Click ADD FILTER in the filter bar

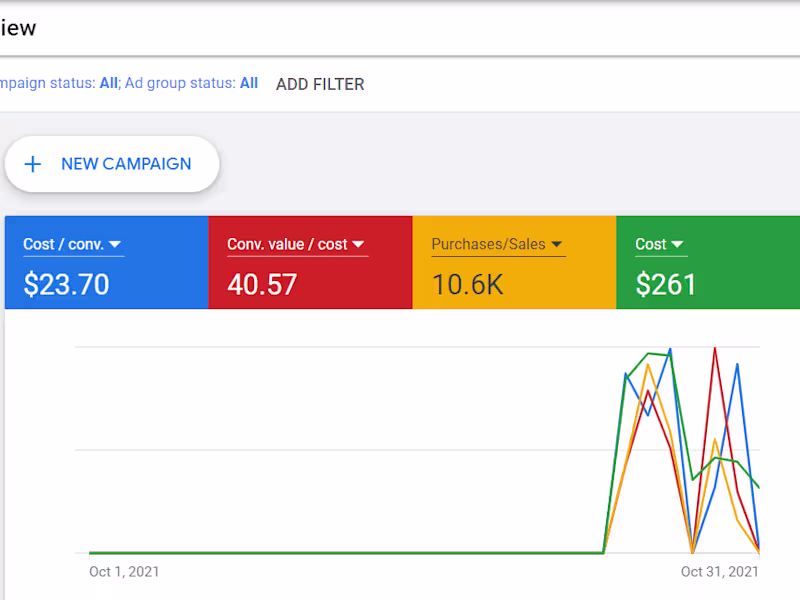[x=320, y=85]
